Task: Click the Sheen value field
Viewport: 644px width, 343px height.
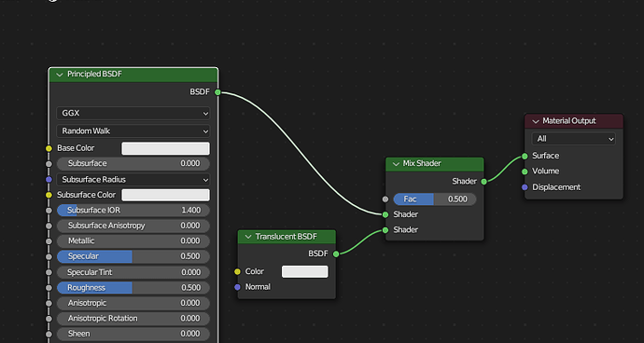Action: pyautogui.click(x=133, y=334)
